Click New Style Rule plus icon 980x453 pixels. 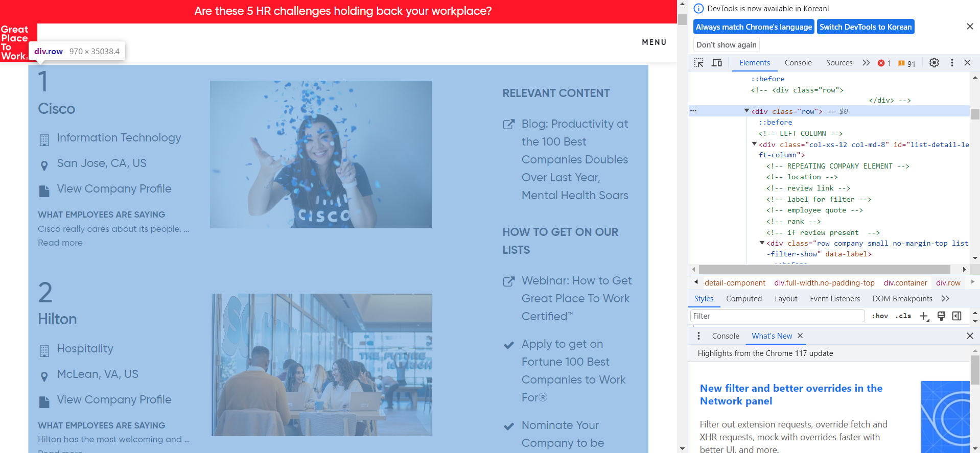tap(924, 316)
